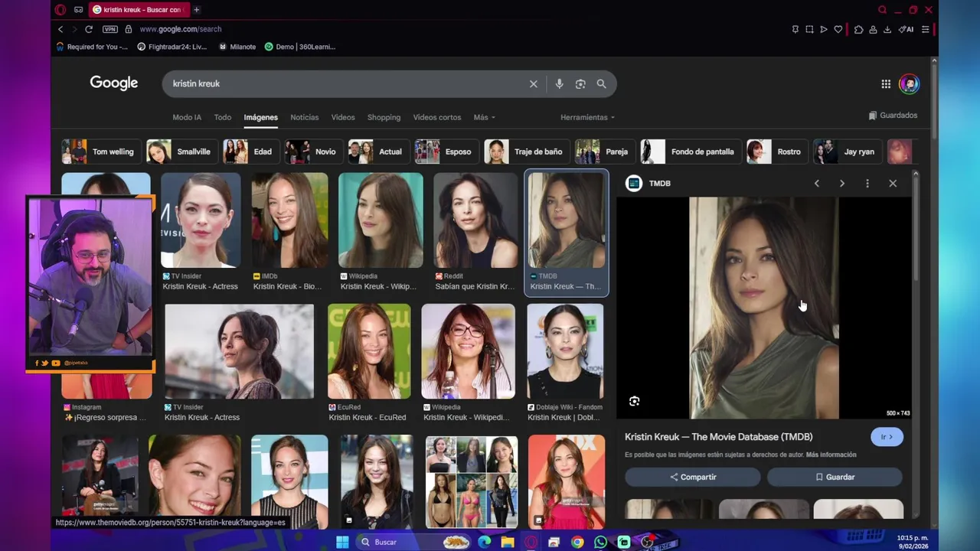The height and width of the screenshot is (551, 980).
Task: Open the Más información link
Action: coord(831,455)
